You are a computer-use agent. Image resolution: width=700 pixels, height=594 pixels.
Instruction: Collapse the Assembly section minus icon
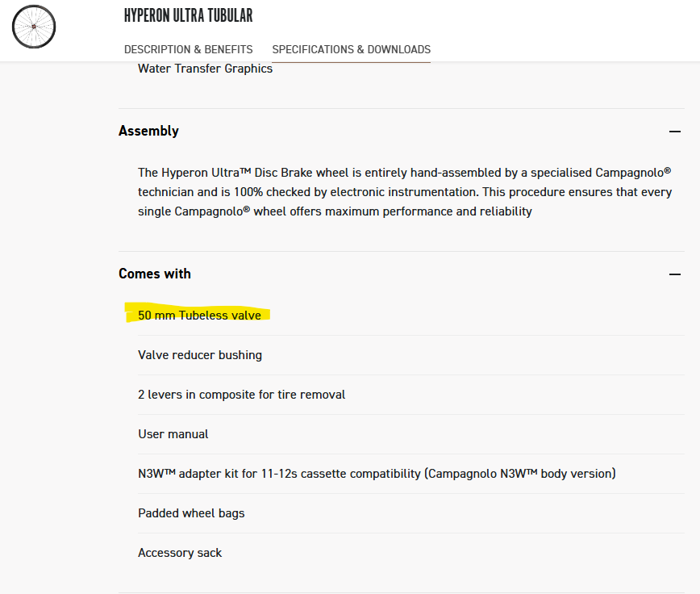675,132
